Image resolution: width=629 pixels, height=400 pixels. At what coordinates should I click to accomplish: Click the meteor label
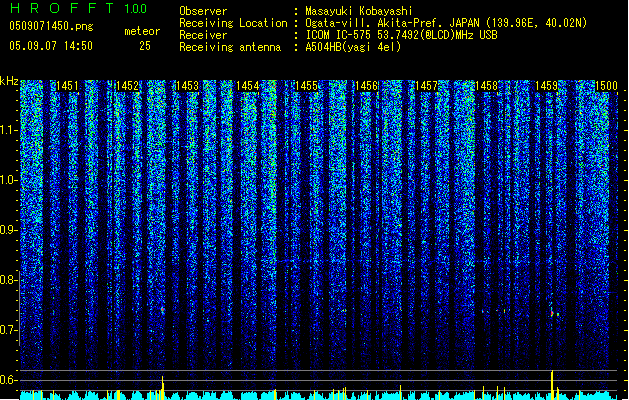(142, 31)
